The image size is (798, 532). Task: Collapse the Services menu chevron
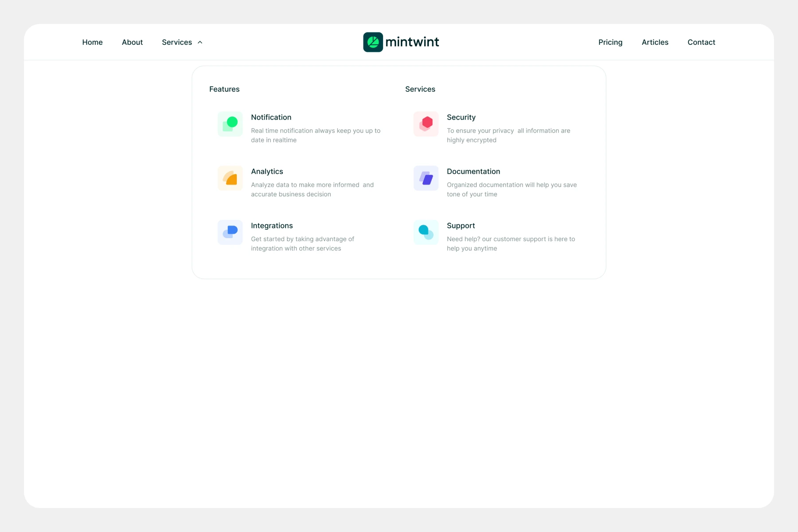[200, 43]
